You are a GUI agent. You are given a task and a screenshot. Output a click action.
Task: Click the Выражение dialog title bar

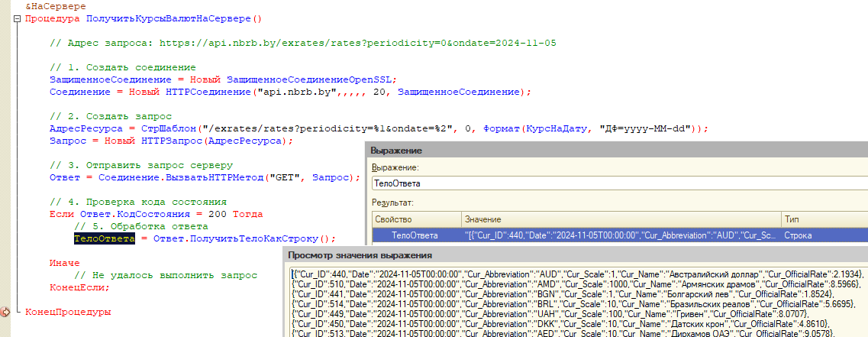point(616,151)
